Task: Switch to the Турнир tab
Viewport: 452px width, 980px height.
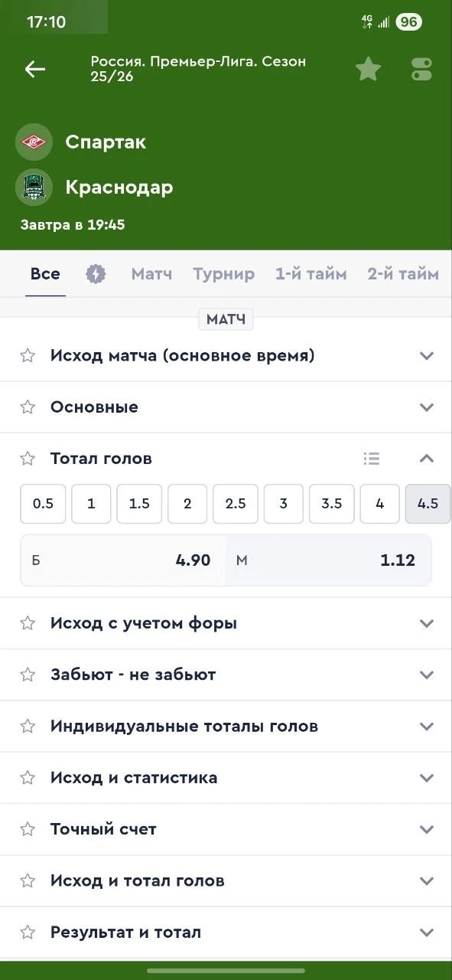Action: [223, 273]
